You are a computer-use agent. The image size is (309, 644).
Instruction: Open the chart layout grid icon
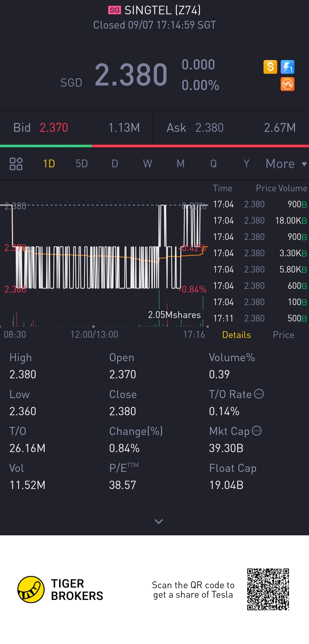16,164
